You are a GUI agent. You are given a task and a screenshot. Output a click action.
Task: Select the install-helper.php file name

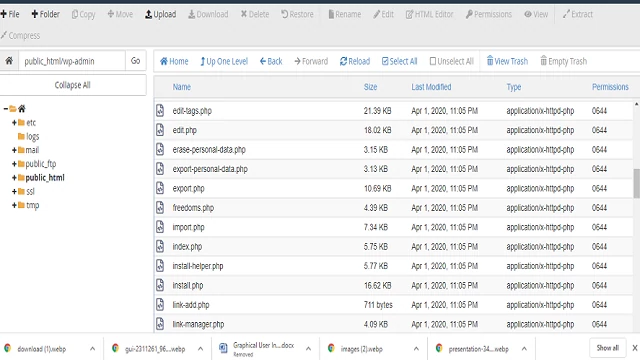click(198, 266)
